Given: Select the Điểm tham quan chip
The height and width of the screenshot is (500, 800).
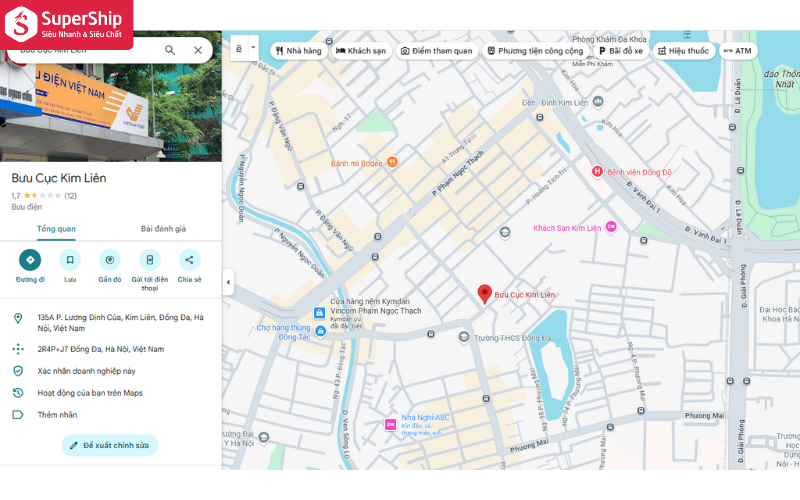Looking at the screenshot, I should (x=437, y=51).
